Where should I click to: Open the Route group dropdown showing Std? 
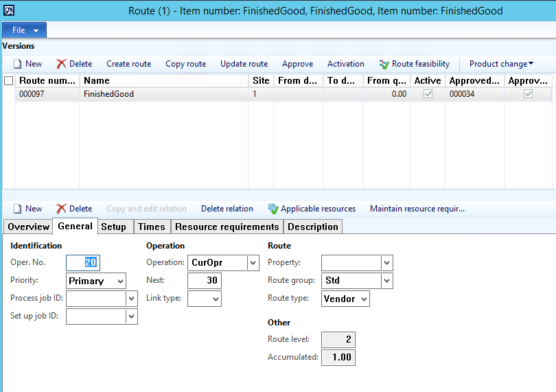(x=387, y=281)
